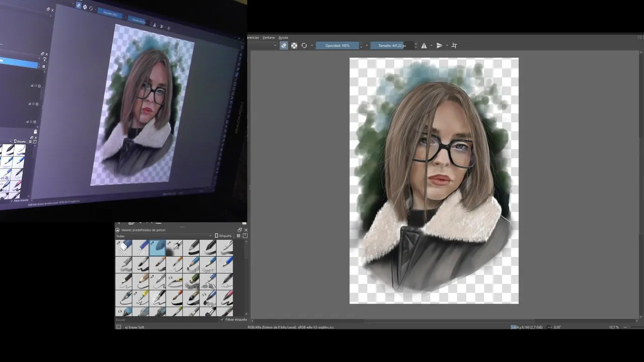644x362 pixels.
Task: Open the blending mode combo box arrow
Action: click(x=275, y=45)
